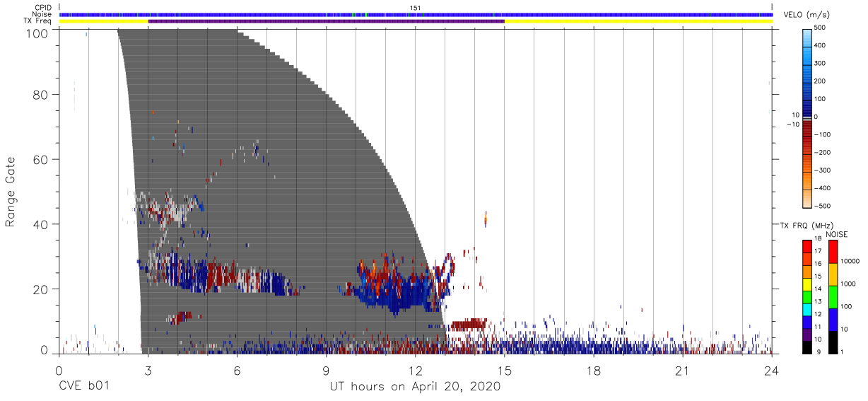Click the pale-orange bottom of velocity colorbar

(808, 200)
